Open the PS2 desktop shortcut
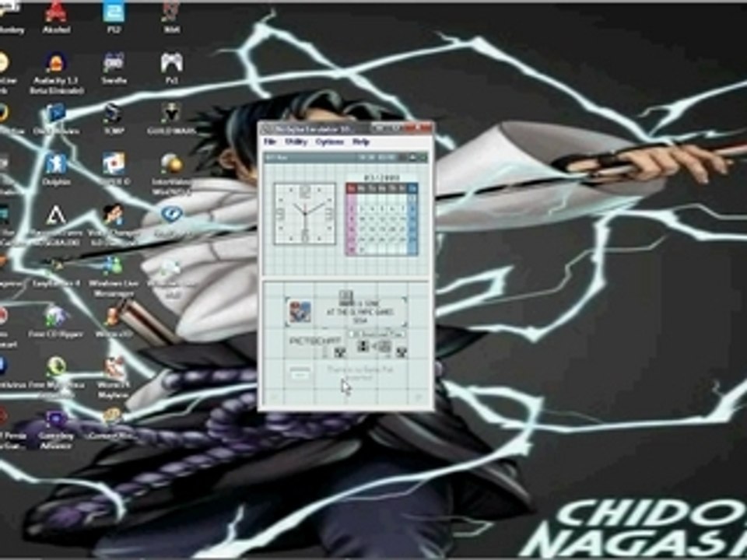 (114, 18)
